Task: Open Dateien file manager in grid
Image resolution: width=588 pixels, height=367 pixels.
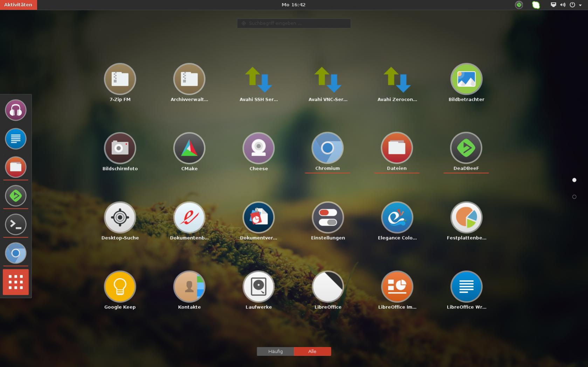Action: [397, 148]
